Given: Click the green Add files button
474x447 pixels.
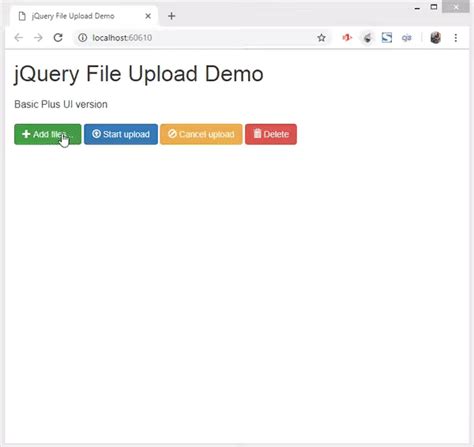Looking at the screenshot, I should [x=48, y=134].
